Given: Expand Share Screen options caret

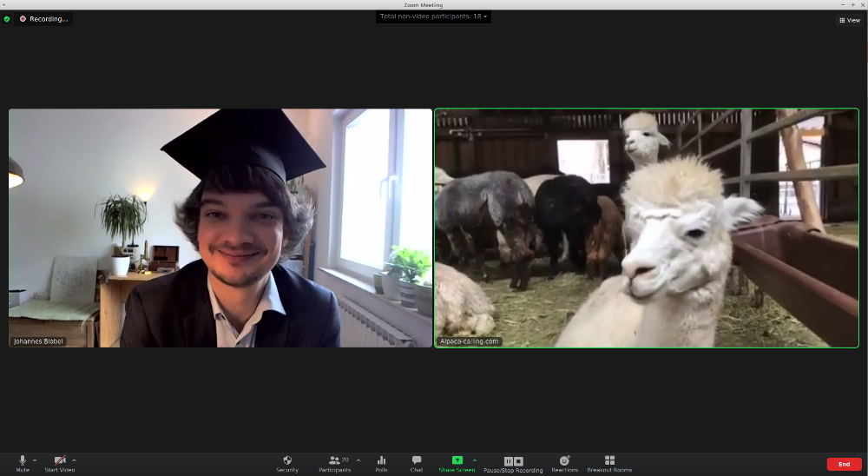Looking at the screenshot, I should pyautogui.click(x=474, y=459).
